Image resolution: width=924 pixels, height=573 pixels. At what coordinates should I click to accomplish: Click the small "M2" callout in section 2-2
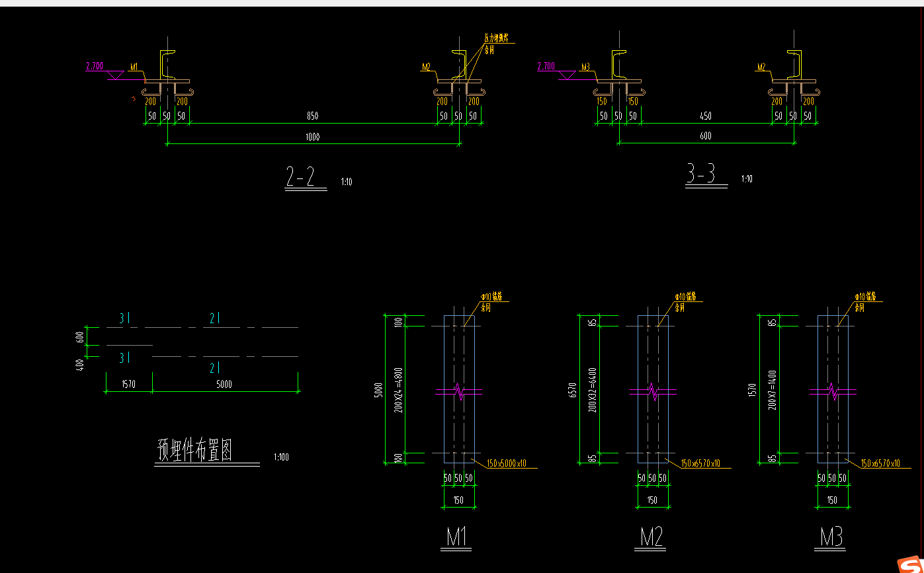tap(426, 67)
